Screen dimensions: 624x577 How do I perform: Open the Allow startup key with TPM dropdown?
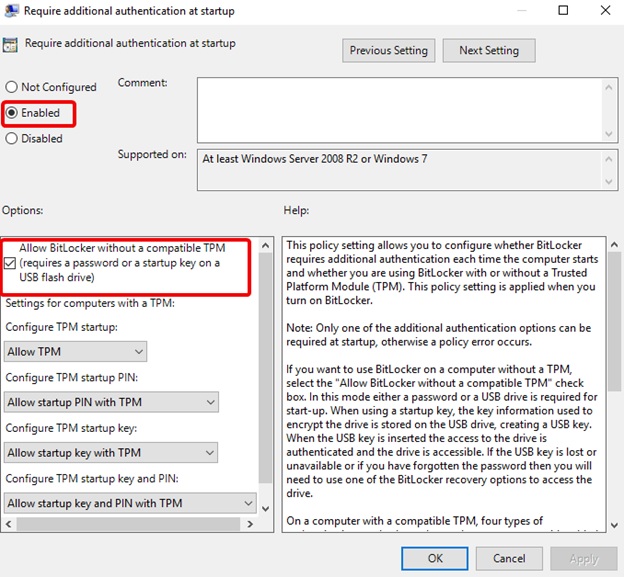pyautogui.click(x=111, y=452)
